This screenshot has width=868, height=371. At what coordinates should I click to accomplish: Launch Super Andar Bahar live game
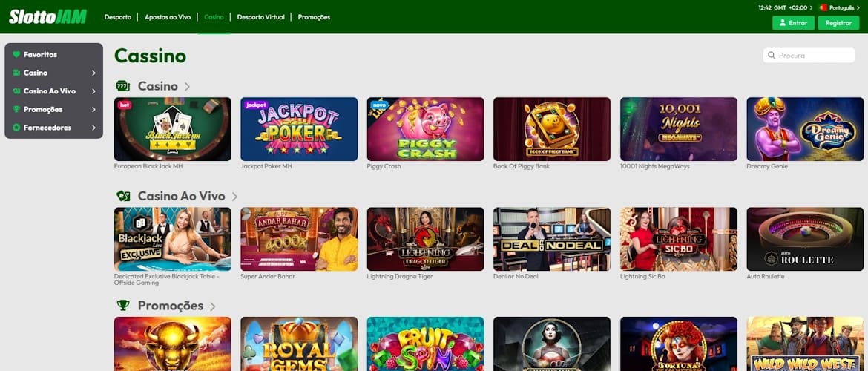(299, 239)
